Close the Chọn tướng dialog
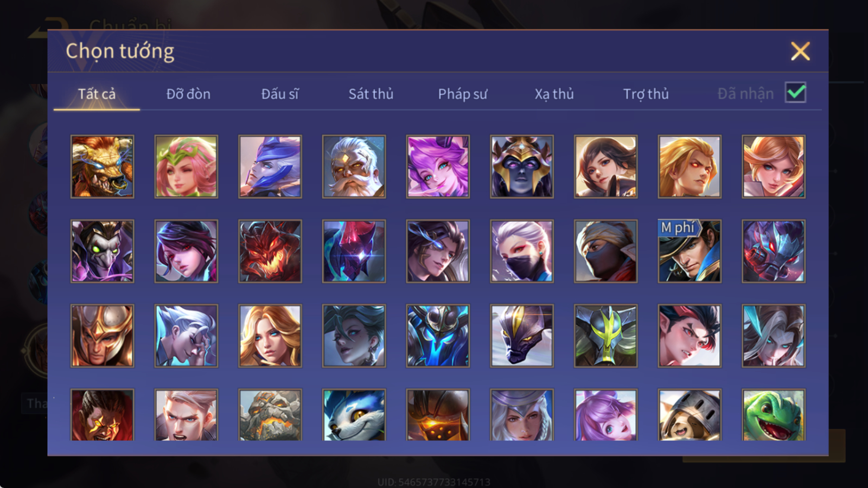Viewport: 868px width, 488px height. pyautogui.click(x=800, y=51)
